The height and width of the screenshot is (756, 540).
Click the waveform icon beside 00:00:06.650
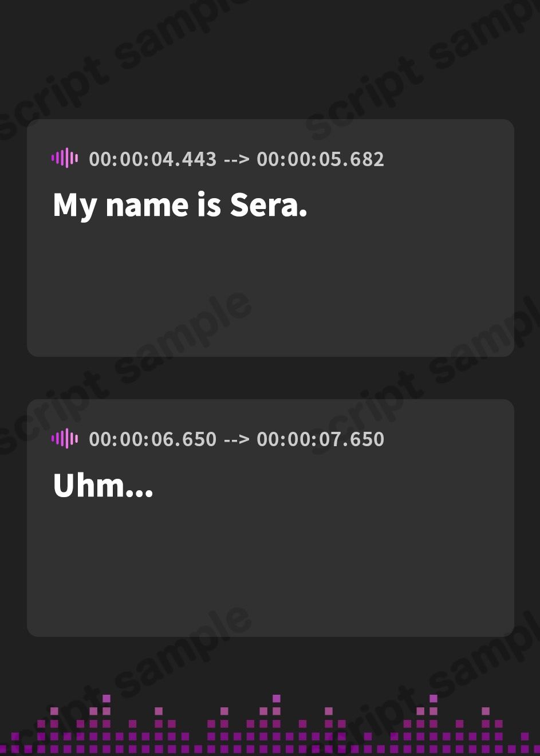65,439
